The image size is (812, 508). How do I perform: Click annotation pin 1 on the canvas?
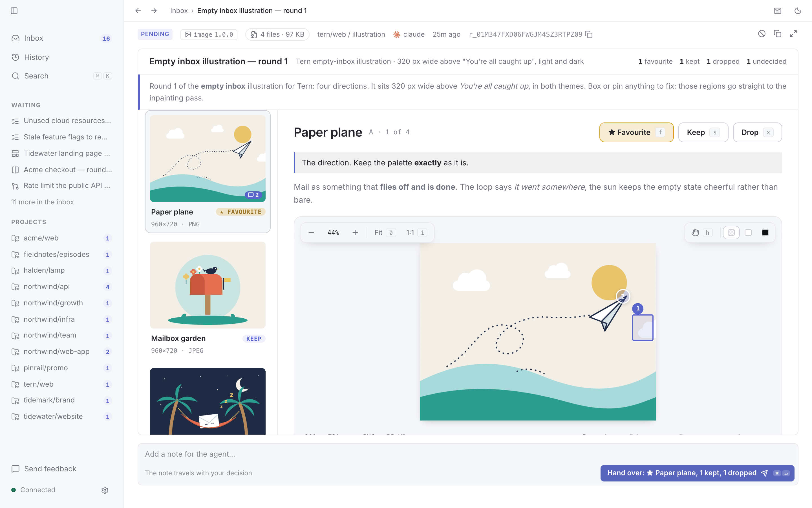tap(637, 308)
